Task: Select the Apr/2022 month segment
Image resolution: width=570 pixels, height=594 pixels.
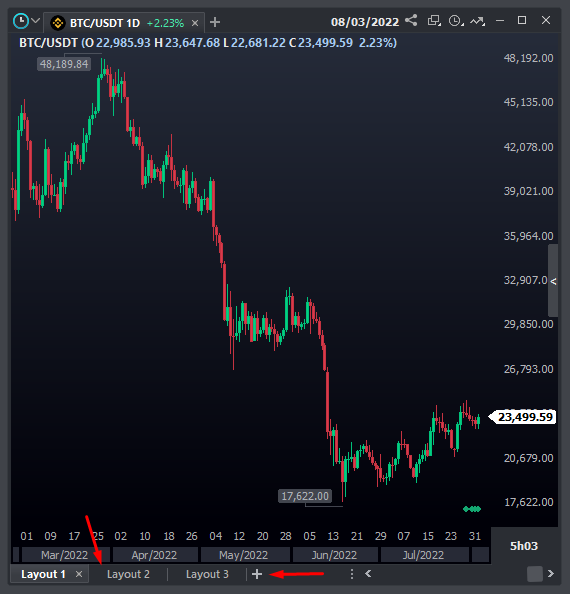Action: (x=155, y=555)
